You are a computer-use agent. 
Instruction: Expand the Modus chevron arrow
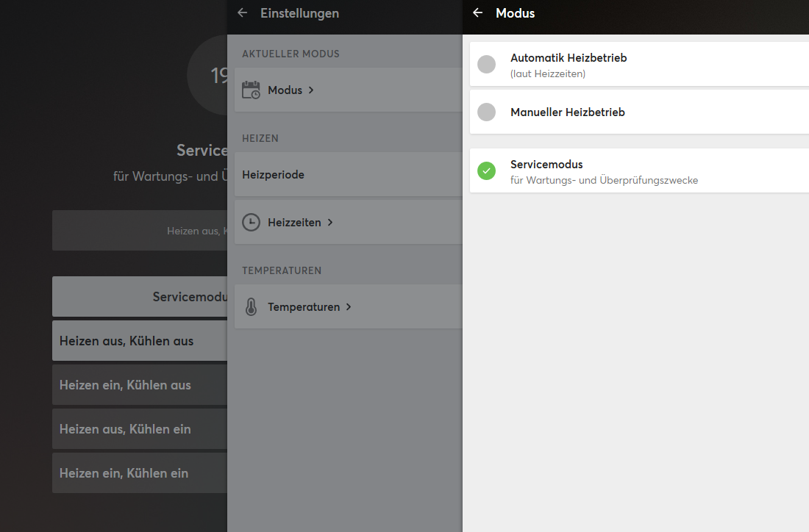pyautogui.click(x=311, y=90)
